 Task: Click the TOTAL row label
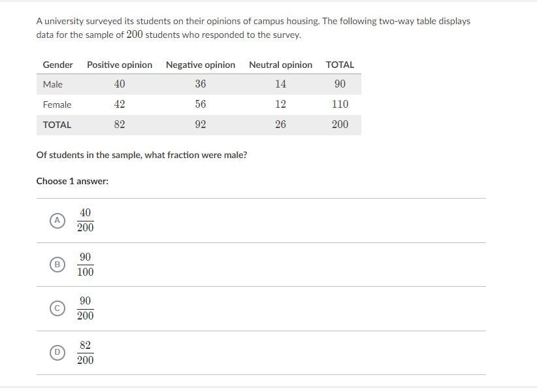point(57,125)
